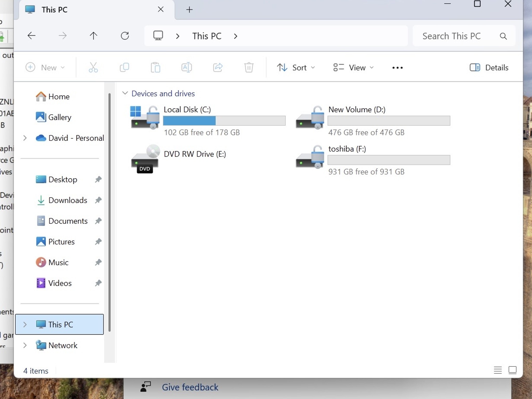Open the Sort dropdown menu
The image size is (532, 399).
(296, 68)
